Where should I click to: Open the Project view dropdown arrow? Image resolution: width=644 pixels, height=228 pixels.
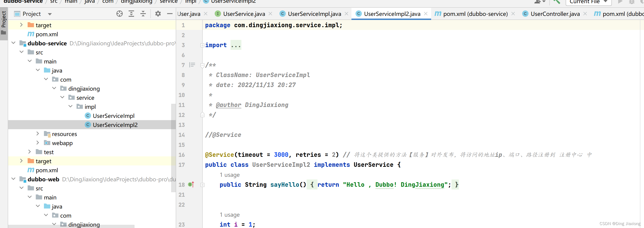tap(50, 14)
